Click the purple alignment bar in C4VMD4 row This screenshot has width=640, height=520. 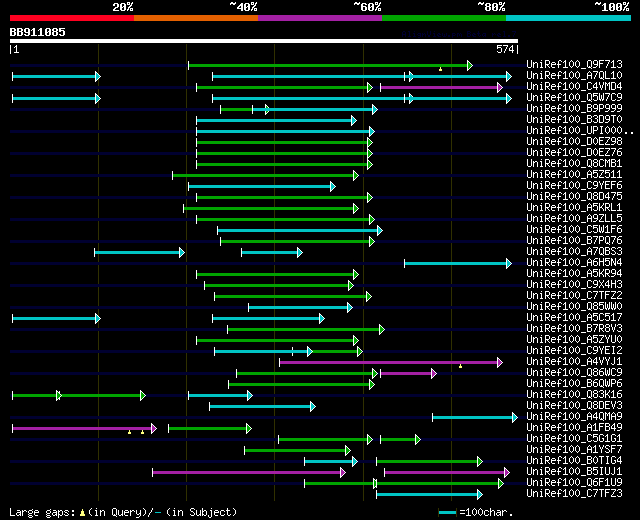tap(441, 87)
